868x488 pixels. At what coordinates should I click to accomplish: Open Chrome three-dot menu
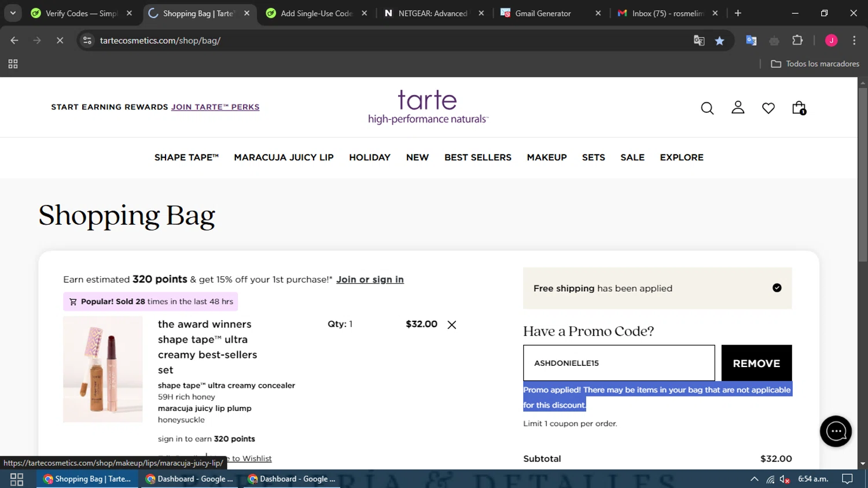(854, 41)
